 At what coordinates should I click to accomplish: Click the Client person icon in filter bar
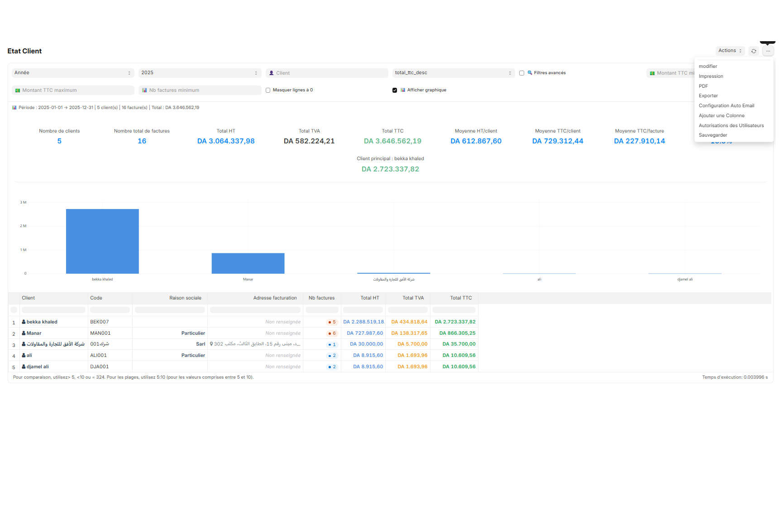tap(271, 73)
